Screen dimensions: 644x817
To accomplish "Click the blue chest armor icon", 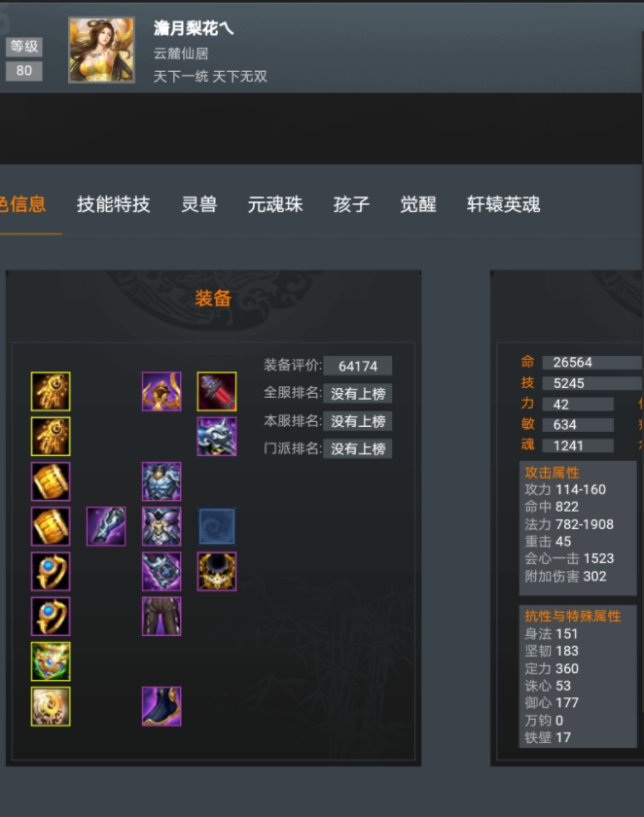I will (x=161, y=481).
